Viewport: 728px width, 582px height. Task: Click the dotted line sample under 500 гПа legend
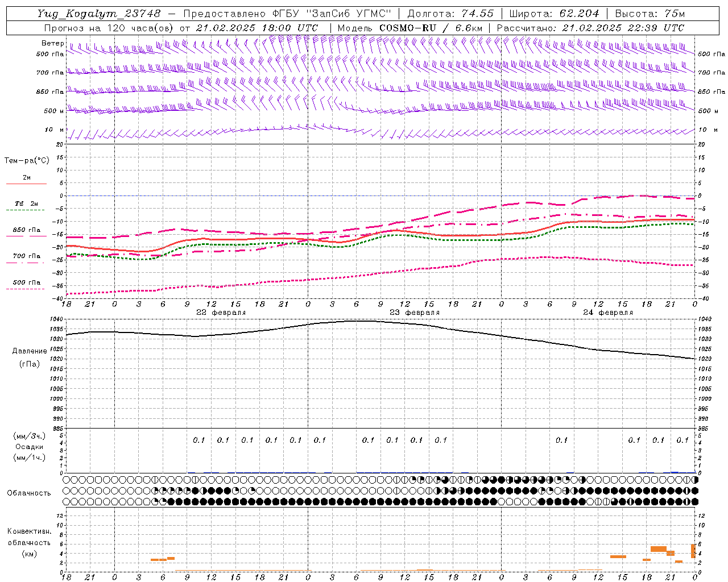pyautogui.click(x=26, y=289)
